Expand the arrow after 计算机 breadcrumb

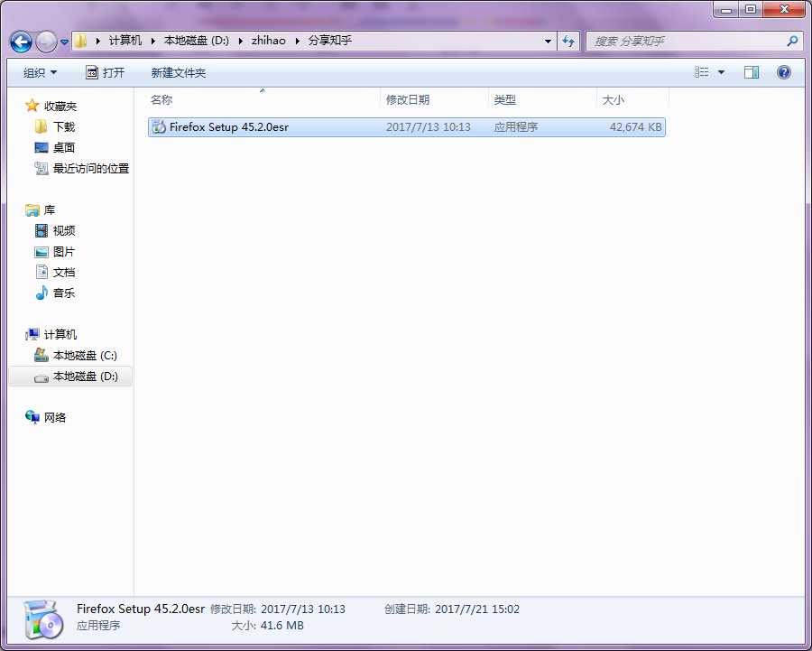point(153,41)
